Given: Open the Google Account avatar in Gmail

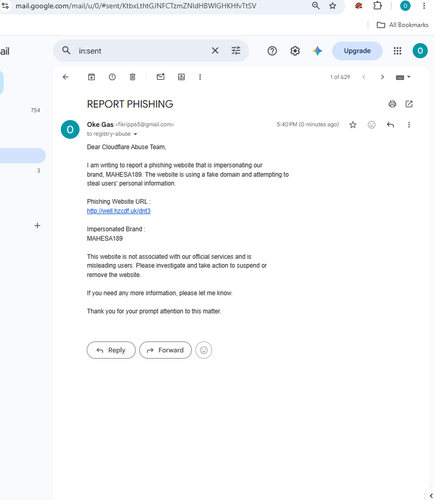Looking at the screenshot, I should point(420,51).
